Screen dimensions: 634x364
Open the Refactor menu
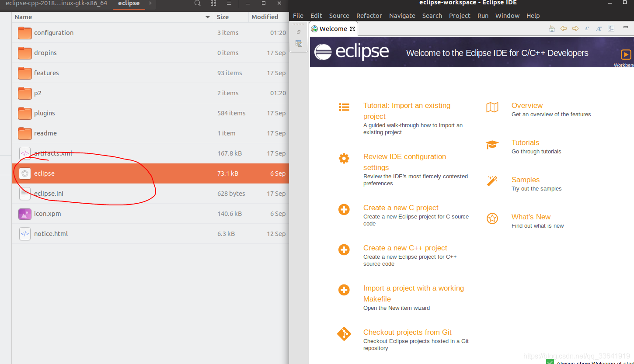click(x=369, y=16)
